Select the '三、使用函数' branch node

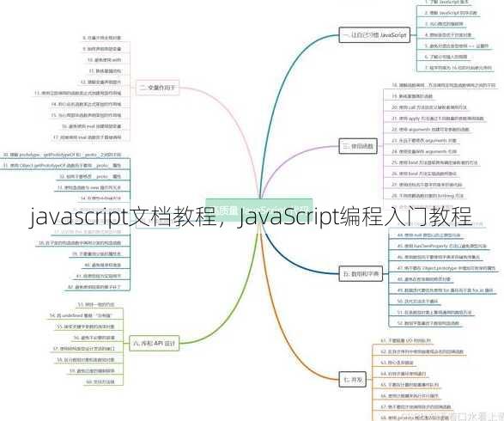358,146
